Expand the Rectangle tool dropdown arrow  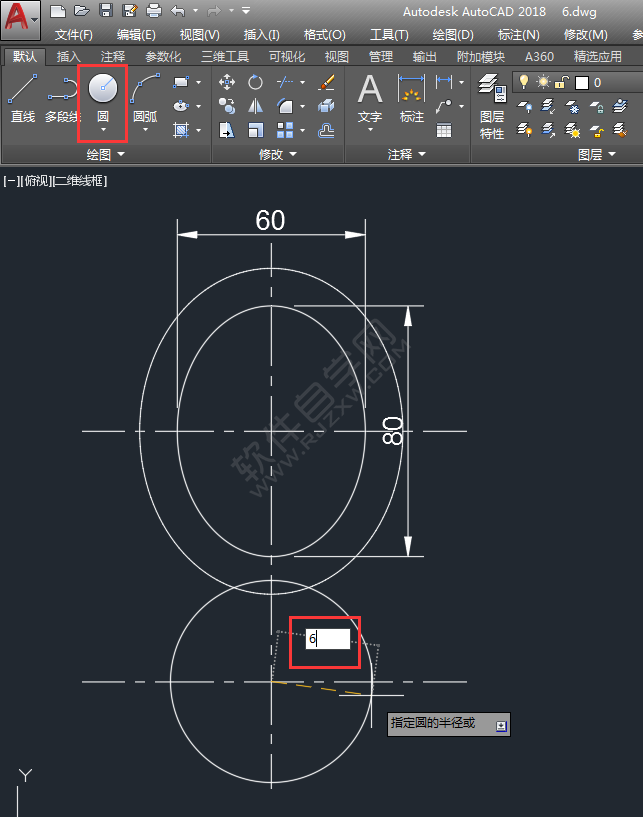click(199, 82)
